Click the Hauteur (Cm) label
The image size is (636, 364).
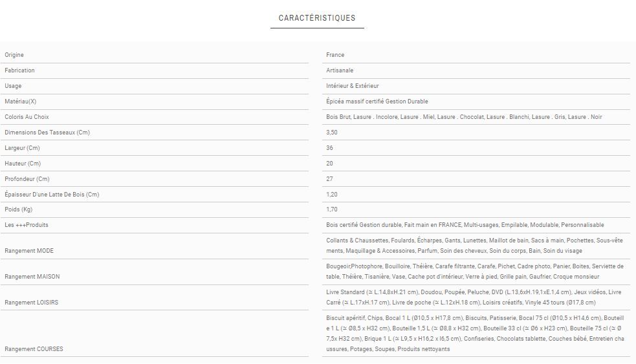[x=23, y=164]
